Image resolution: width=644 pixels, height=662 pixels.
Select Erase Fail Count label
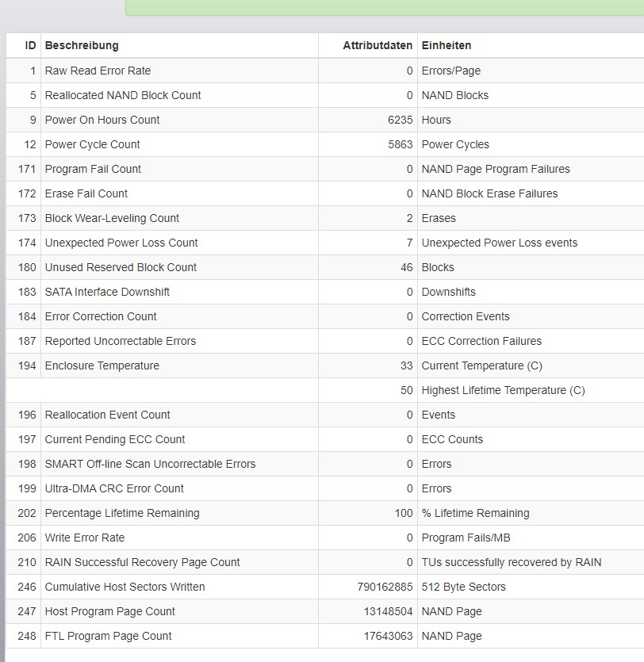click(86, 193)
